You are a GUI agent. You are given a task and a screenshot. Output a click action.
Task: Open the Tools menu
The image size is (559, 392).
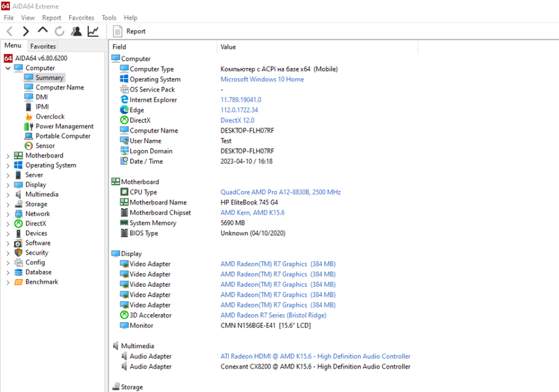tap(109, 18)
